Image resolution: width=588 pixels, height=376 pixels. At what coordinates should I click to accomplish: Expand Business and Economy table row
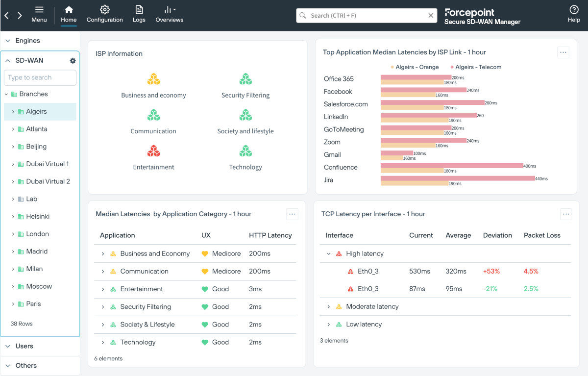(103, 254)
